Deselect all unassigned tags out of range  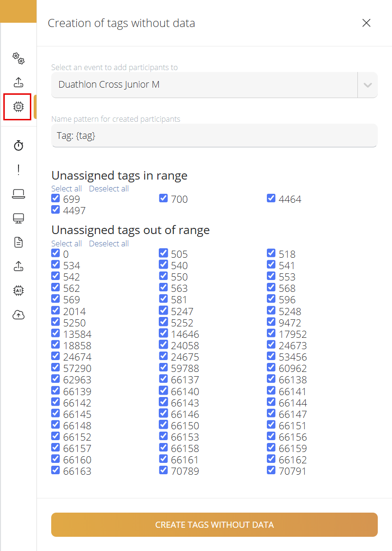coord(109,244)
